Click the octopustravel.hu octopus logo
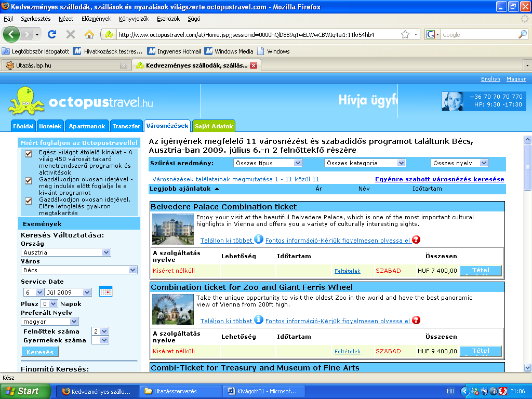 [x=26, y=101]
